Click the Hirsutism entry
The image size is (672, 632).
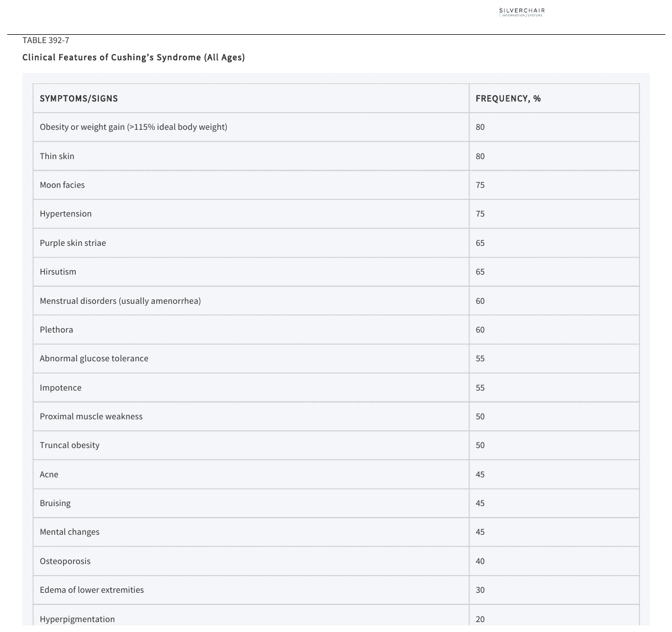click(58, 272)
